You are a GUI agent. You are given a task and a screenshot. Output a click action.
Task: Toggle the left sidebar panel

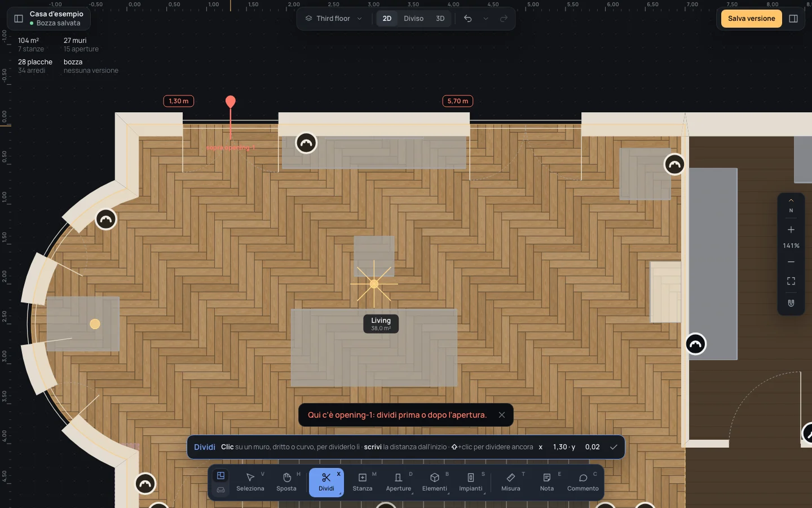point(19,19)
